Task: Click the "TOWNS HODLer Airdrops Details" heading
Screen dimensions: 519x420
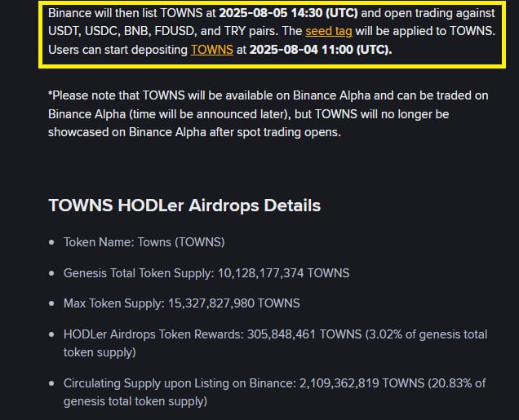Action: click(x=184, y=206)
